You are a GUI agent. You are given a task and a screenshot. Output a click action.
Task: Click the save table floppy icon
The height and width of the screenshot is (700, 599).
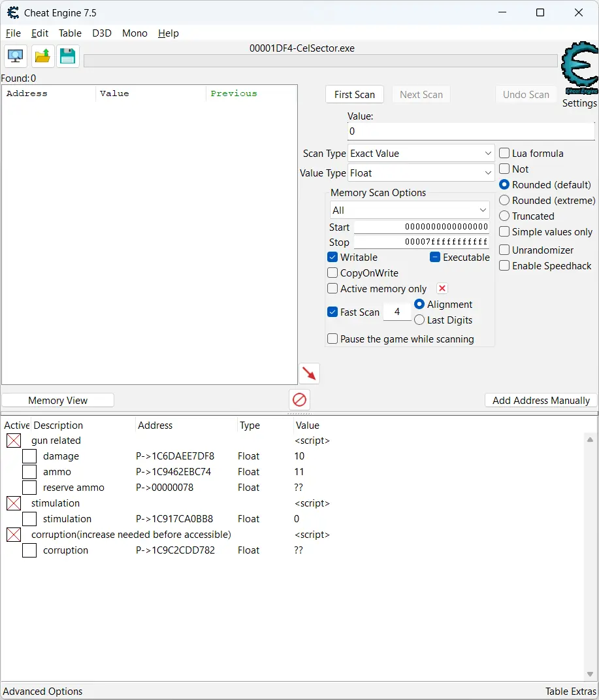tap(68, 56)
